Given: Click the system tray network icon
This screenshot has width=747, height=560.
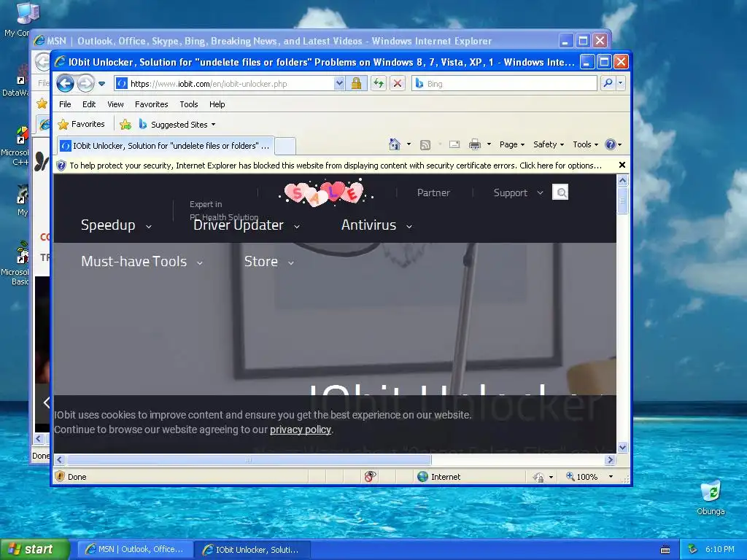Looking at the screenshot, I should coord(693,550).
